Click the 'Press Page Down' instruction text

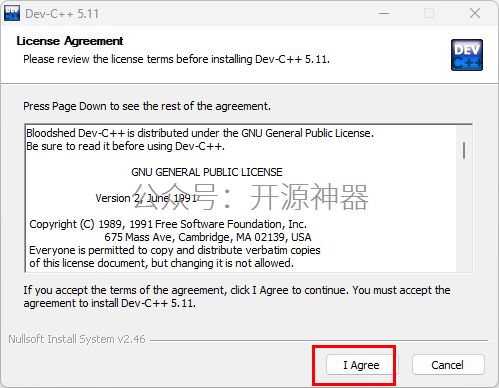(147, 106)
